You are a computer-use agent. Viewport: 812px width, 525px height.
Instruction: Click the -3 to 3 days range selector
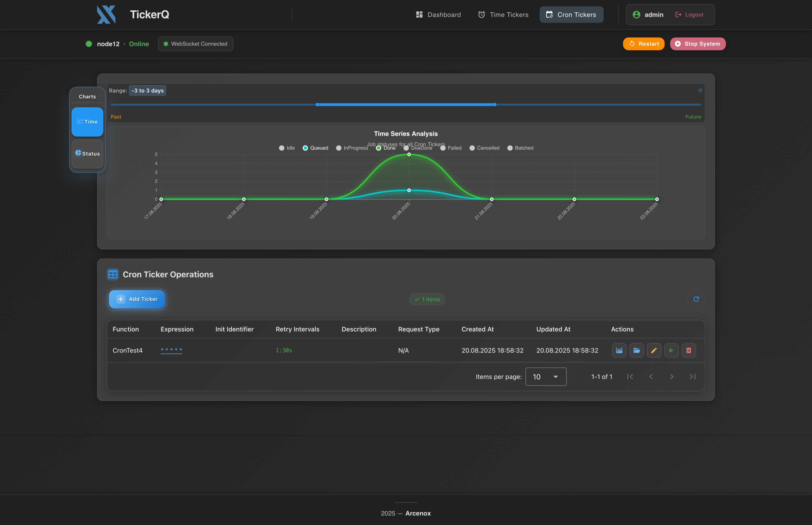coord(147,91)
